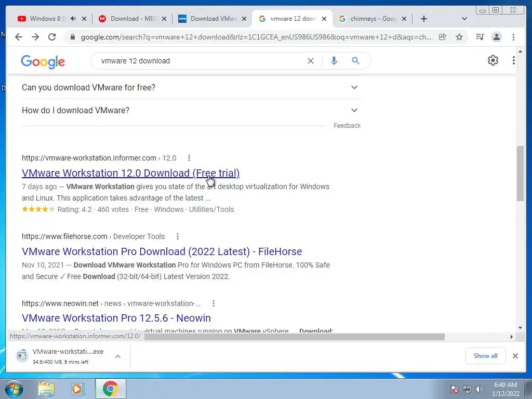Select the vmware 12 download tab

pos(292,19)
